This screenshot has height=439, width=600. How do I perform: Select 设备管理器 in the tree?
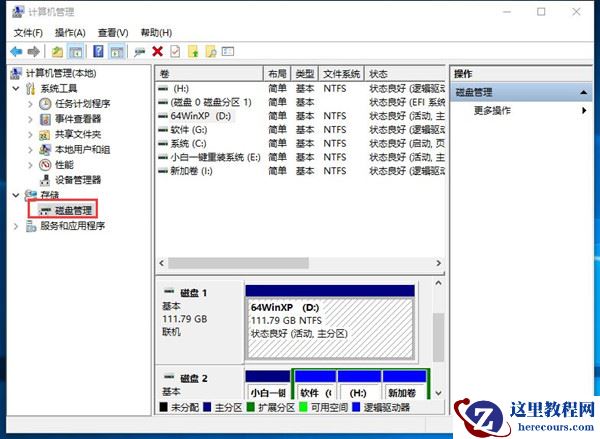point(78,180)
